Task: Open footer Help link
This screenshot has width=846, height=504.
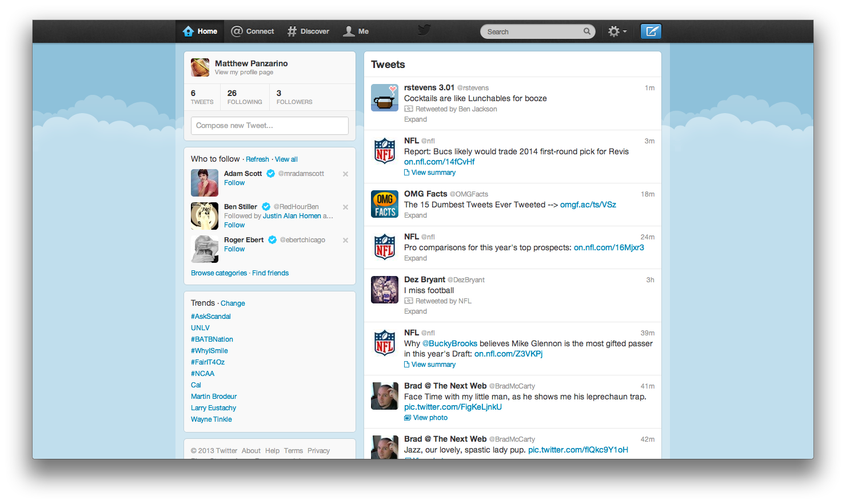Action: click(272, 451)
